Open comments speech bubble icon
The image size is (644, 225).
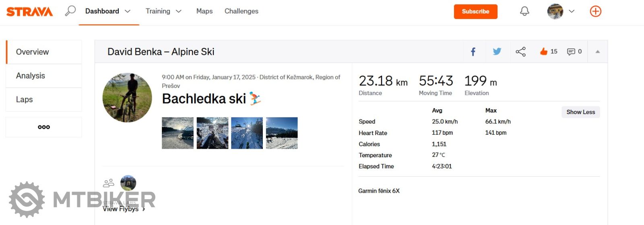[571, 52]
